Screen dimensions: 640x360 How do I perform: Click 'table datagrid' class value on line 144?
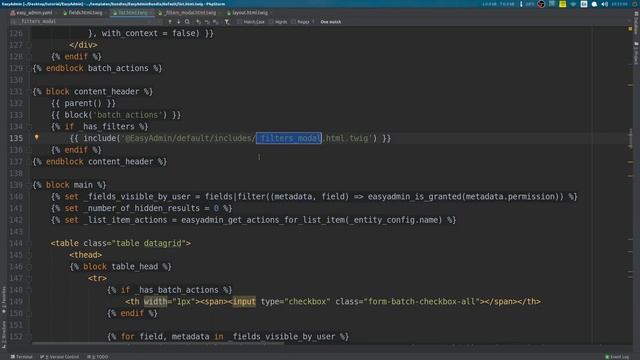149,243
